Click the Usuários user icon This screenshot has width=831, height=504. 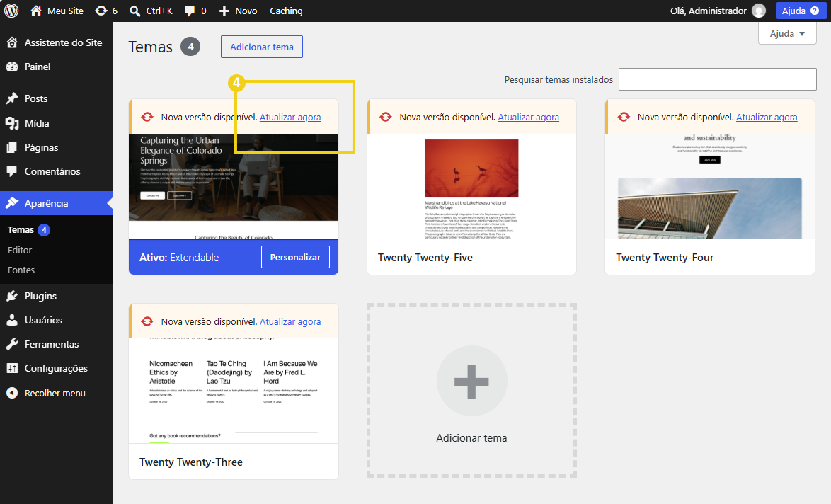11,320
